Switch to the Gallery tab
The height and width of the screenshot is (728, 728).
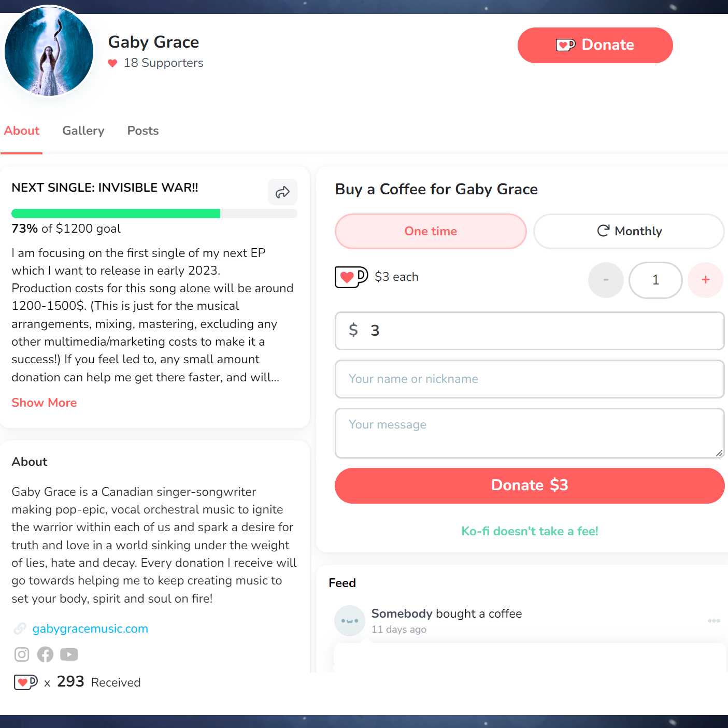point(83,131)
